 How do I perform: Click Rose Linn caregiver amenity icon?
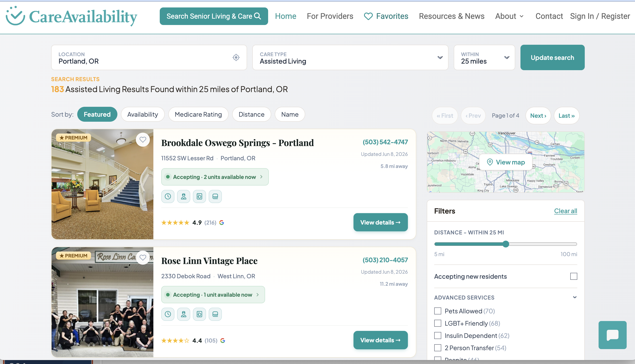click(x=184, y=314)
